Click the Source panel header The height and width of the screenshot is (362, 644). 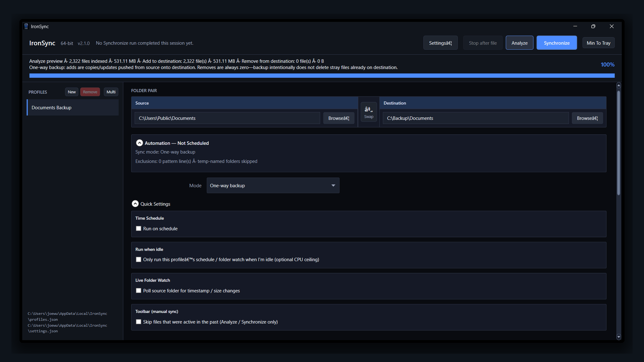coord(245,103)
